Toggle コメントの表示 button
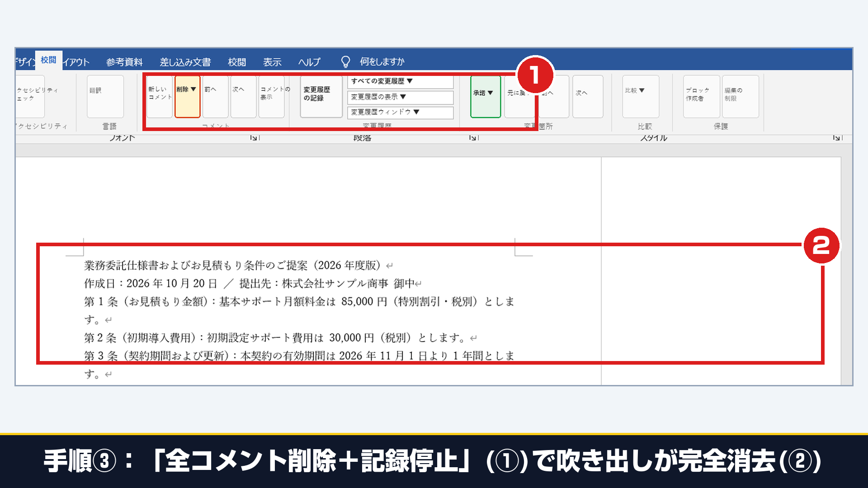Image resolution: width=868 pixels, height=488 pixels. coord(271,96)
